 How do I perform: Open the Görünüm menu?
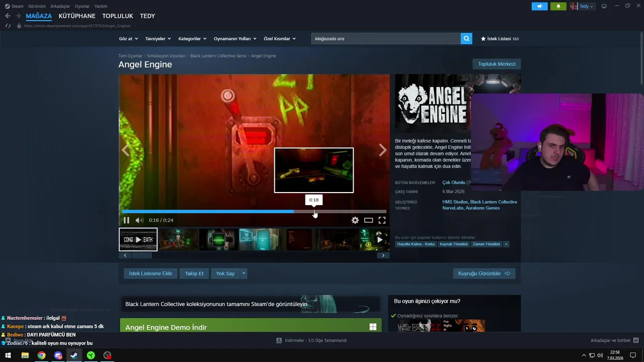tap(37, 6)
